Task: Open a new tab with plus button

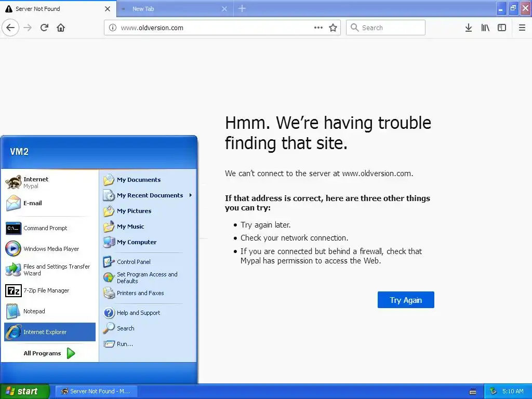Action: (242, 8)
